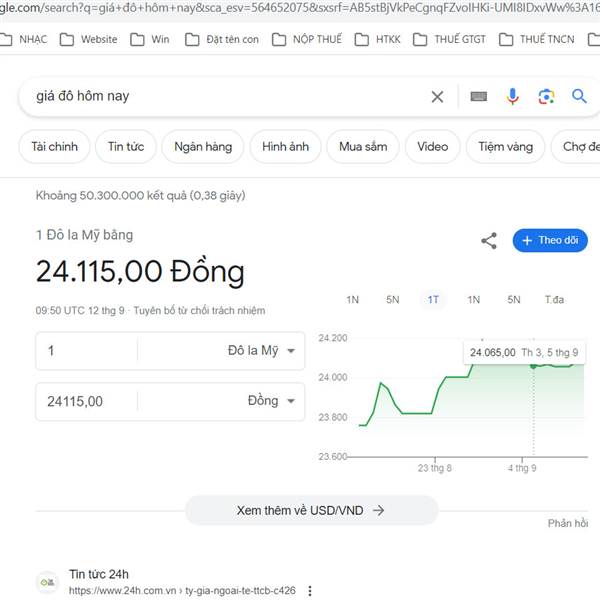
Task: Show the T.đa maximum chart range
Action: [x=554, y=300]
